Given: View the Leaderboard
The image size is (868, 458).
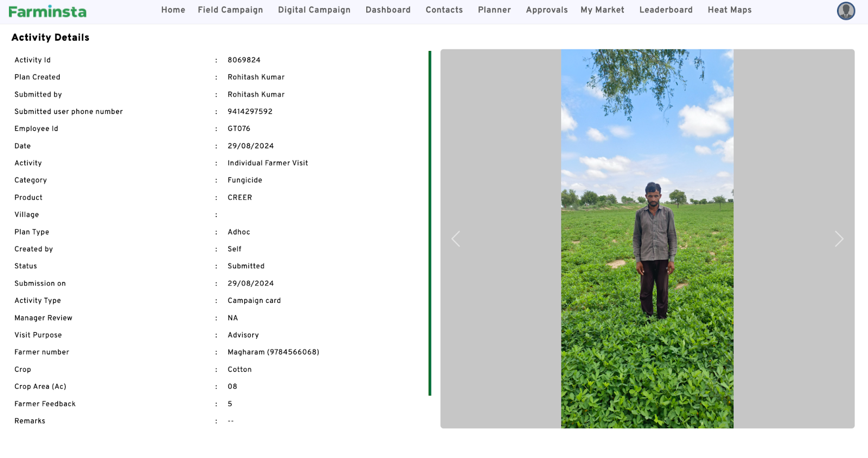Looking at the screenshot, I should click(666, 10).
